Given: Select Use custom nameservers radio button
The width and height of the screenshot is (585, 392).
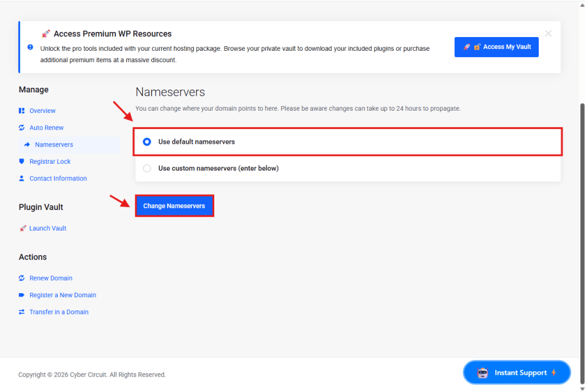Looking at the screenshot, I should point(147,168).
